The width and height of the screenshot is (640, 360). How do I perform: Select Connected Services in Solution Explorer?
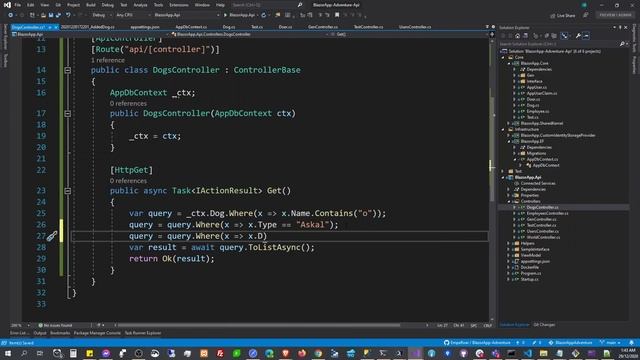click(x=538, y=184)
